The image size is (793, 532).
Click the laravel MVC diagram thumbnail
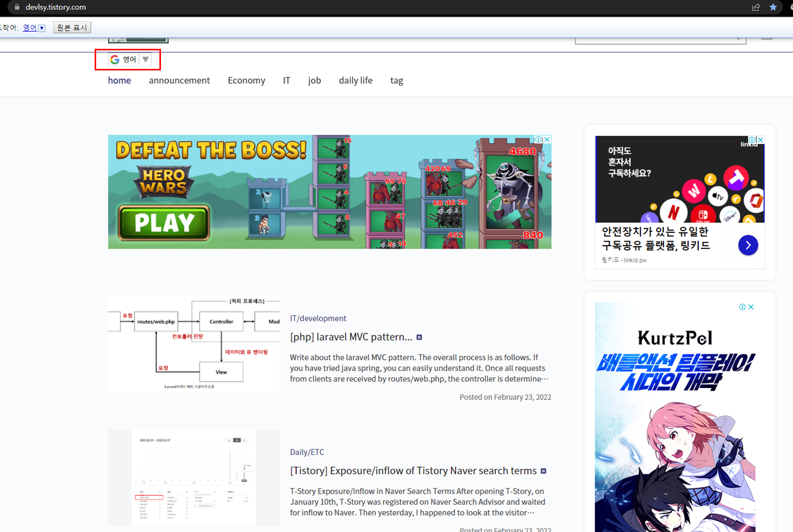click(194, 343)
